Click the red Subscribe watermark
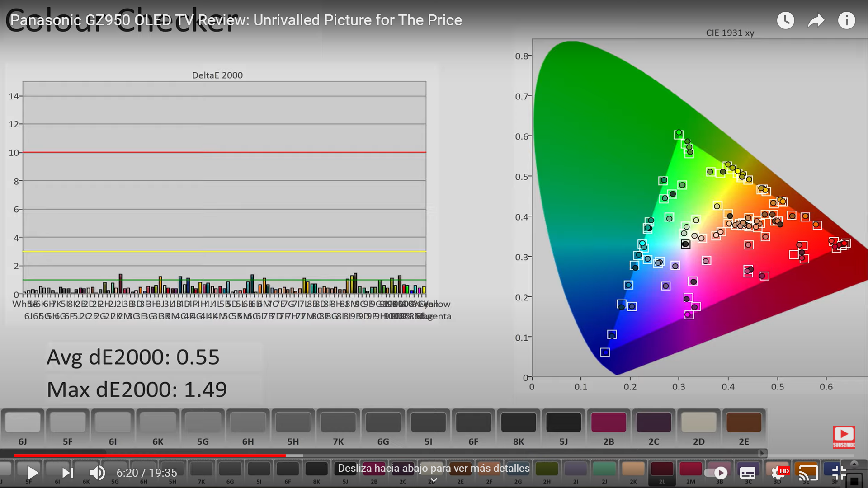 pyautogui.click(x=844, y=437)
